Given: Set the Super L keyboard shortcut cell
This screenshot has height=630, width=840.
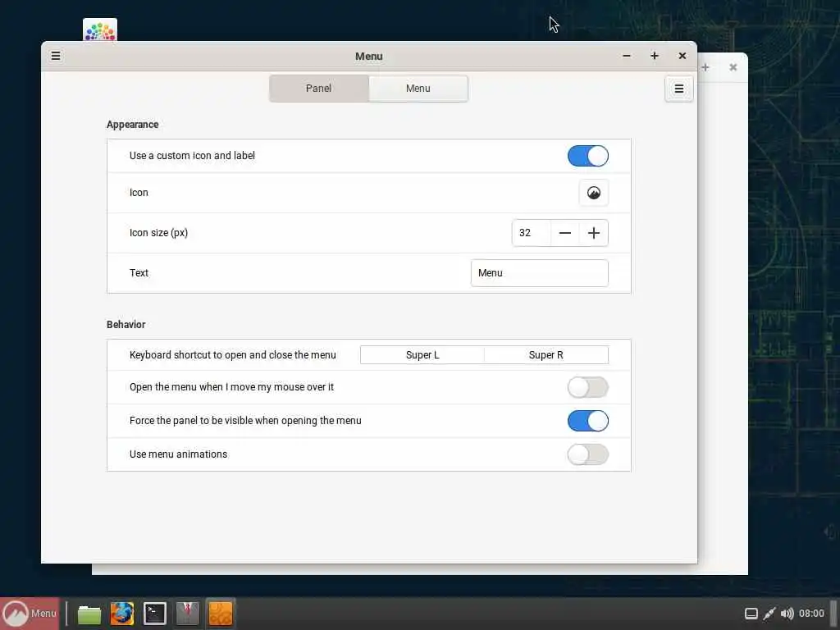Looking at the screenshot, I should (422, 355).
